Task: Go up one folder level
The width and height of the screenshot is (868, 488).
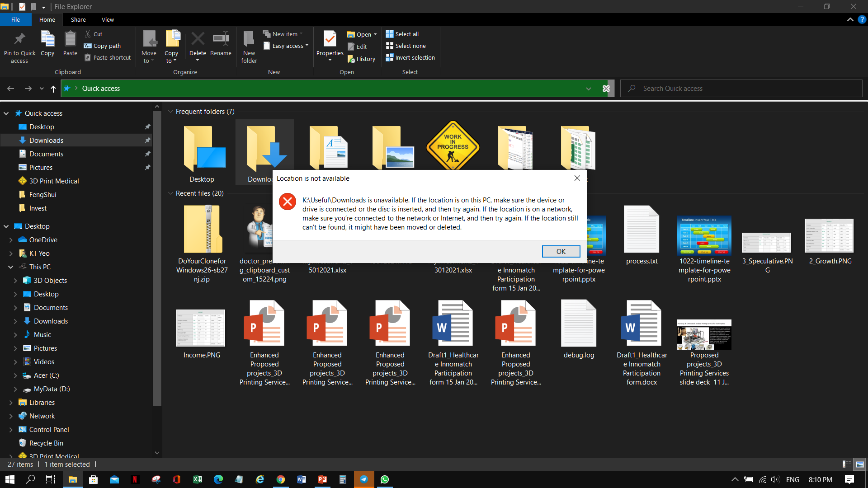Action: (53, 89)
